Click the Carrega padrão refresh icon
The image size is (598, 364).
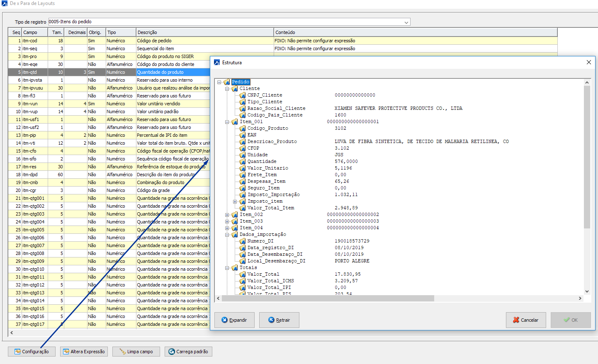coord(171,352)
